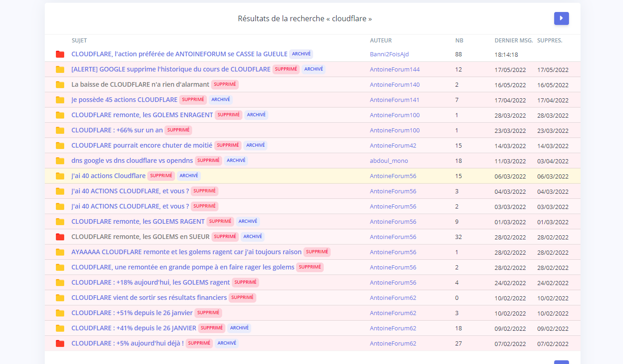Click red folder icon for +5% aujourd'hui déjà
Screen dimensions: 623x364
[x=60, y=344]
